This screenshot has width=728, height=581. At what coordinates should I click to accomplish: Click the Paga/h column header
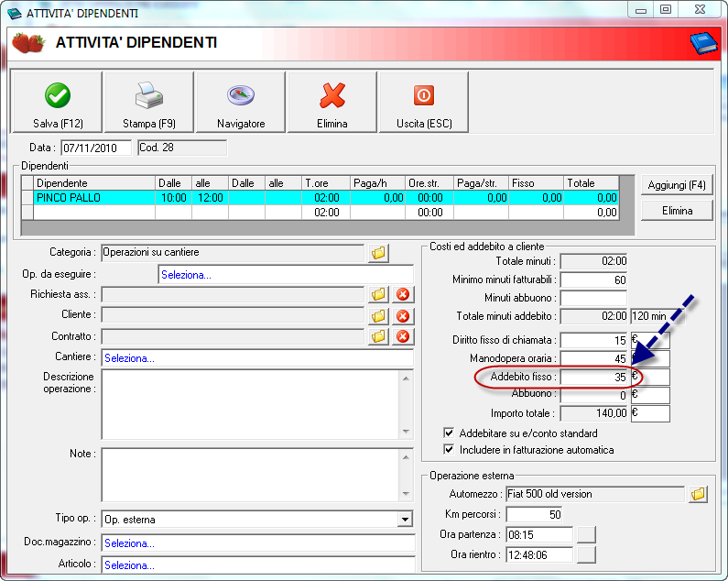point(377,183)
